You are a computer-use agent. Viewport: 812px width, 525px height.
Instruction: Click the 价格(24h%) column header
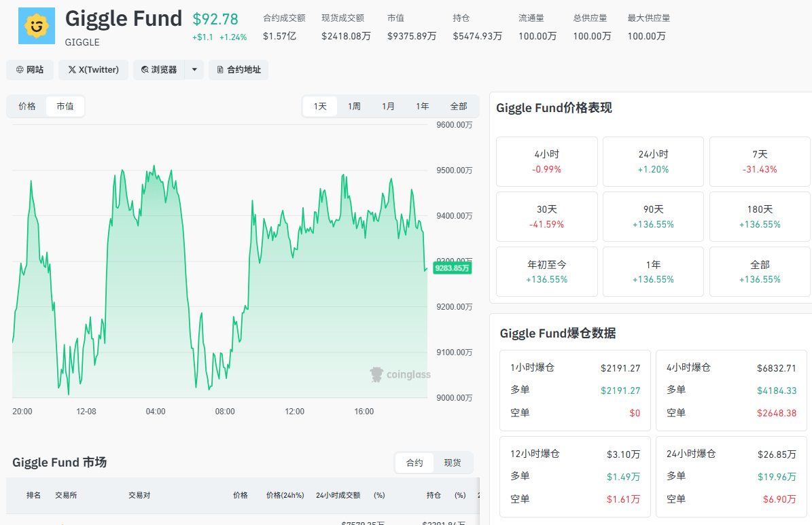(285, 496)
